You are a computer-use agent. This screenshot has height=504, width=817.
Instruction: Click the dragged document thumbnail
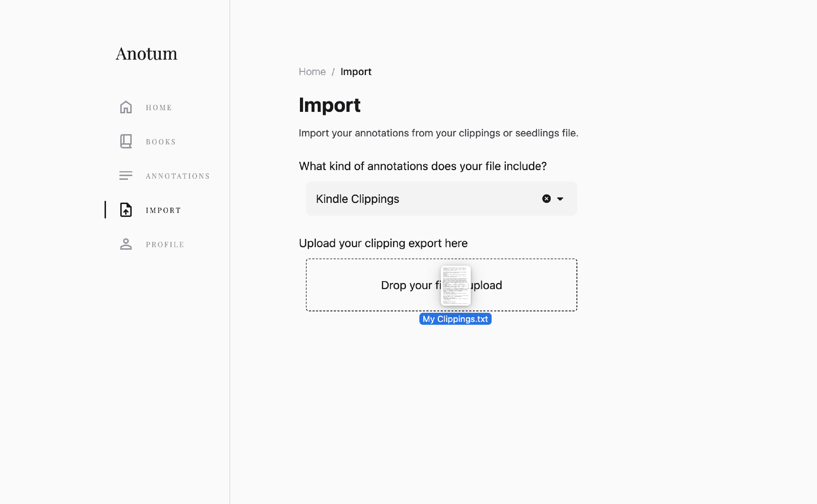(x=455, y=285)
